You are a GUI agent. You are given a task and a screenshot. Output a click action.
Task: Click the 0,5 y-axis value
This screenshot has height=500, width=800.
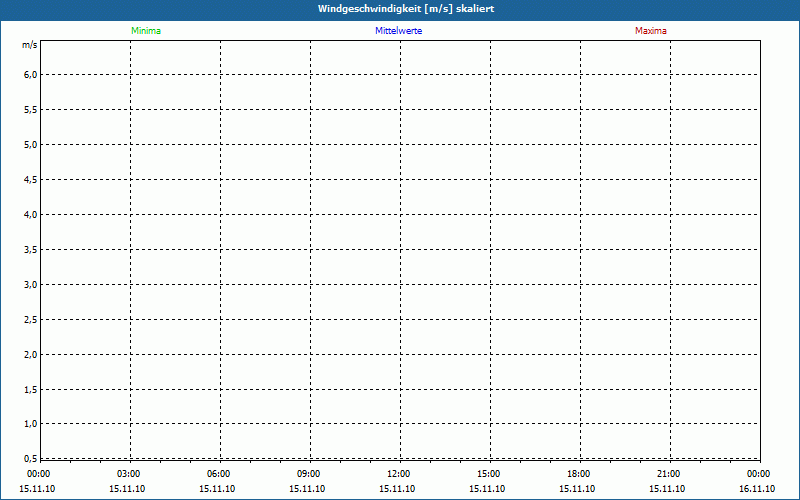pos(31,458)
